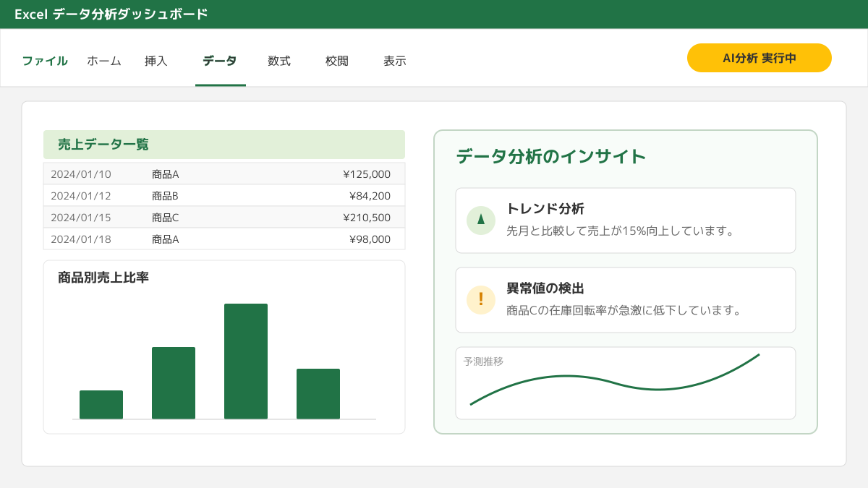868x488 pixels.
Task: Go to the 数式 tab
Action: point(279,61)
